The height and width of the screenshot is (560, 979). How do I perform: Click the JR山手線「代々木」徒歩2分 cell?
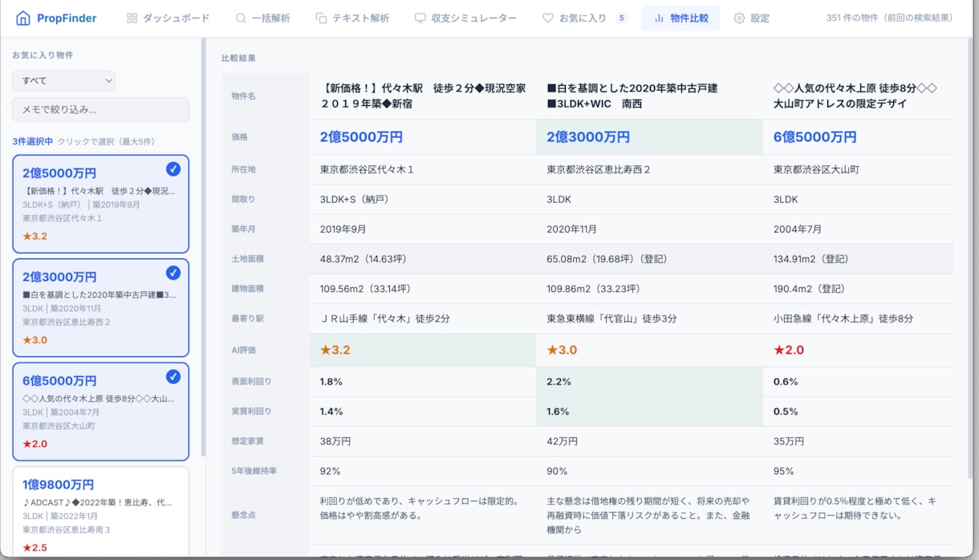click(x=385, y=319)
